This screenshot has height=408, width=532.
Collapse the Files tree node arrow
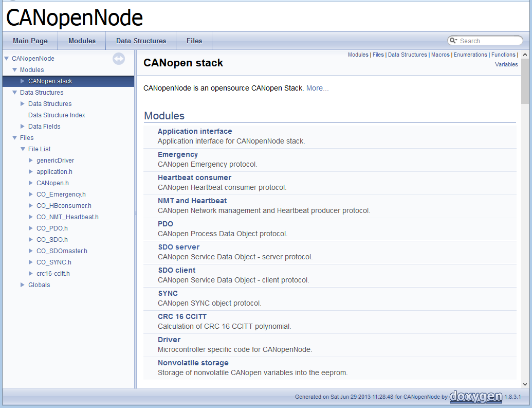[14, 137]
